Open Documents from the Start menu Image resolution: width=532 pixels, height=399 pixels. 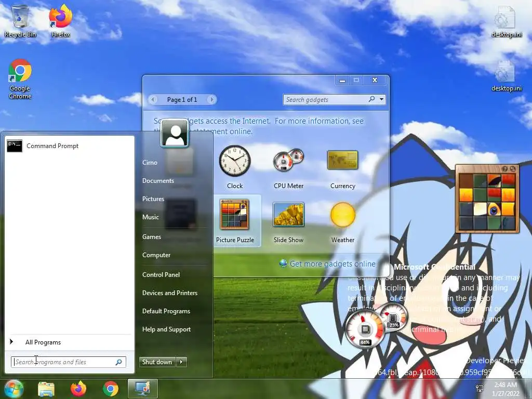coord(158,181)
